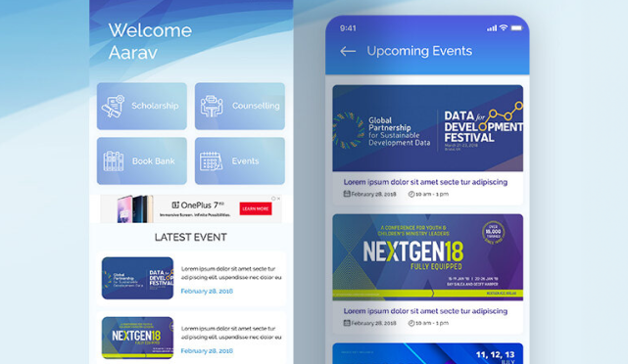Select the NEXTGEN18 latest event thumbnail
The image size is (628, 364).
pyautogui.click(x=137, y=338)
